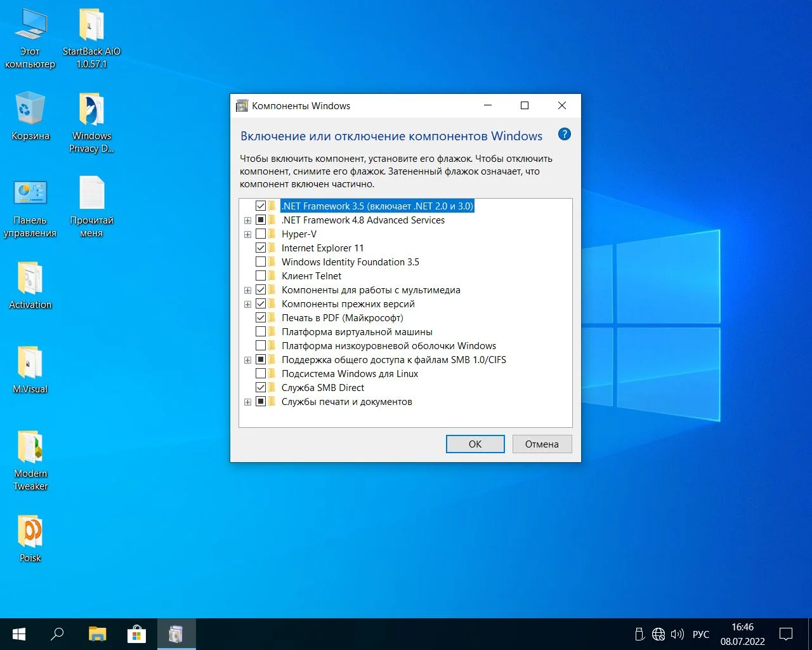Open Microsoft Store from the taskbar
This screenshot has width=812, height=650.
[136, 634]
